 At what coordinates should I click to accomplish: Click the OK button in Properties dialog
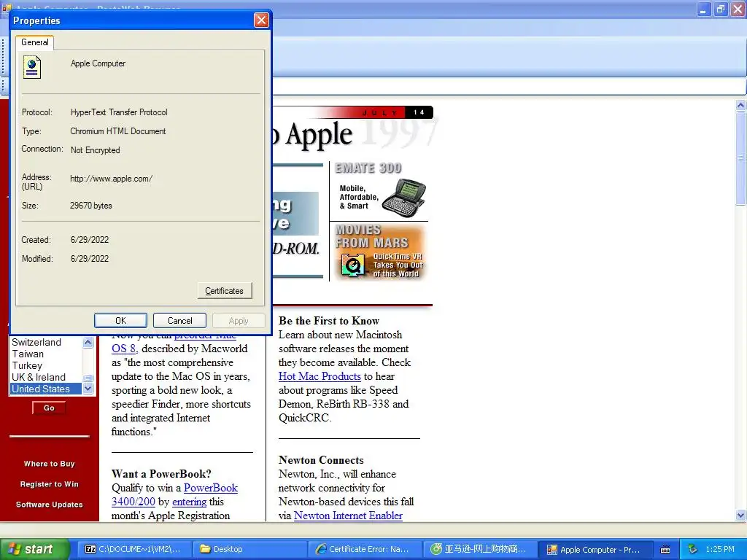pyautogui.click(x=120, y=321)
